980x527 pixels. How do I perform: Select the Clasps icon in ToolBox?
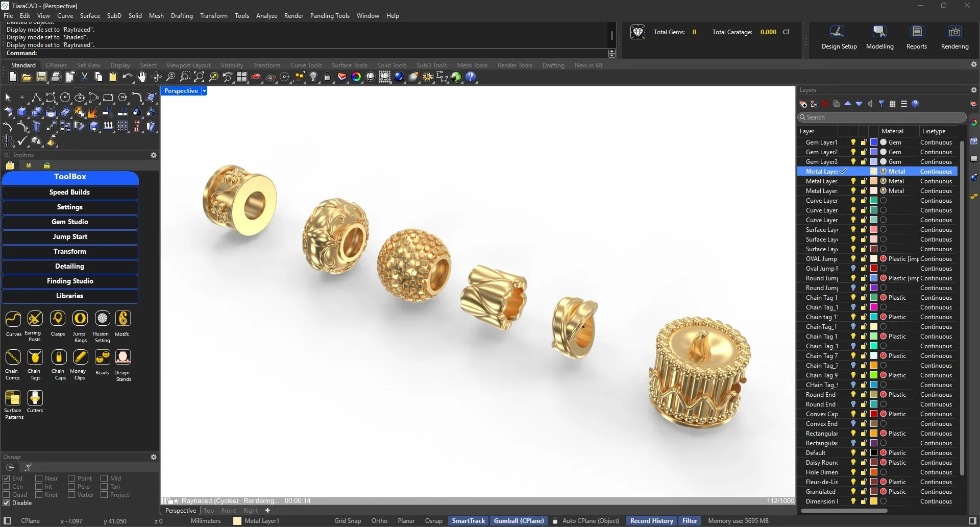point(58,319)
